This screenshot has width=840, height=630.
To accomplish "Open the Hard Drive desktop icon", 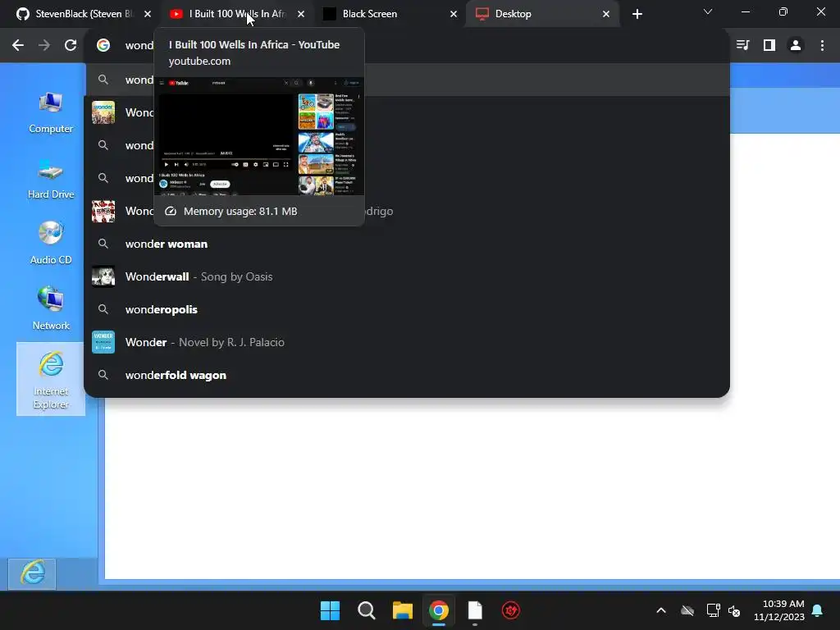I will [51, 178].
